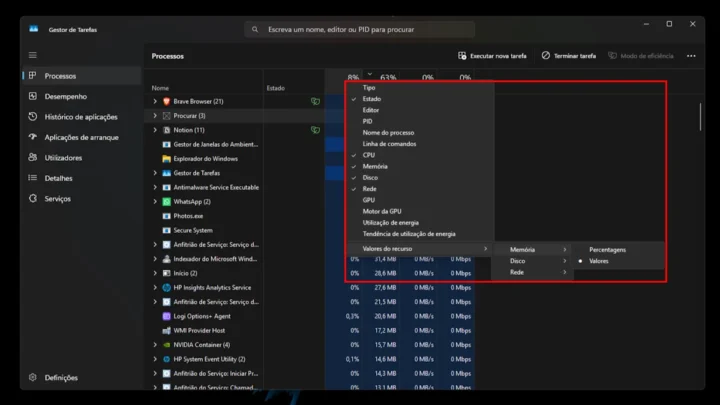Open Aplicações de arranque icon

pos(33,137)
